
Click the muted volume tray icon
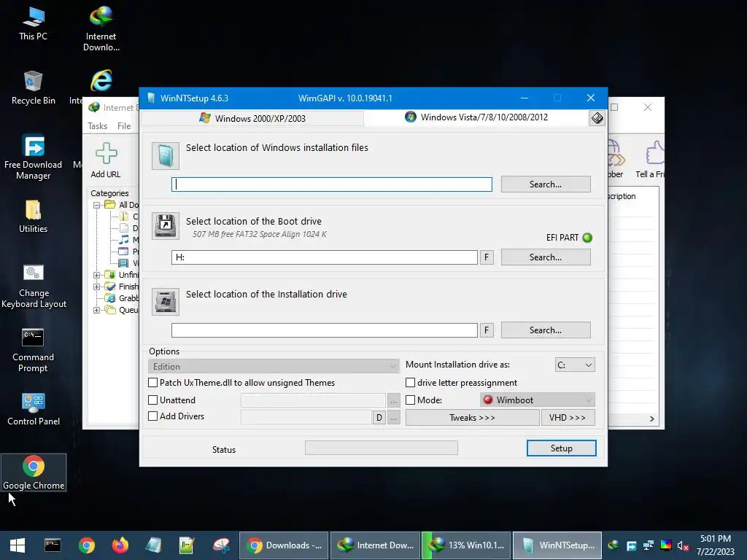pos(683,545)
